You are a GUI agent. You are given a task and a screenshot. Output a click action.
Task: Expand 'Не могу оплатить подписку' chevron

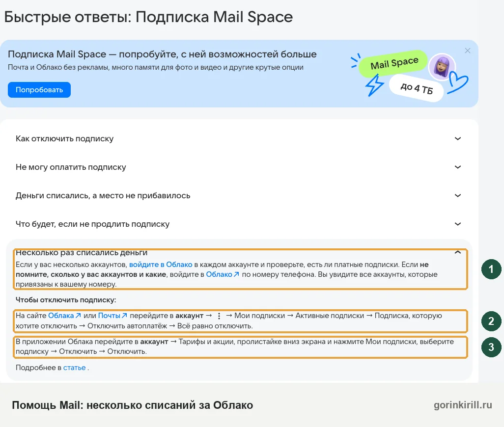(x=458, y=167)
